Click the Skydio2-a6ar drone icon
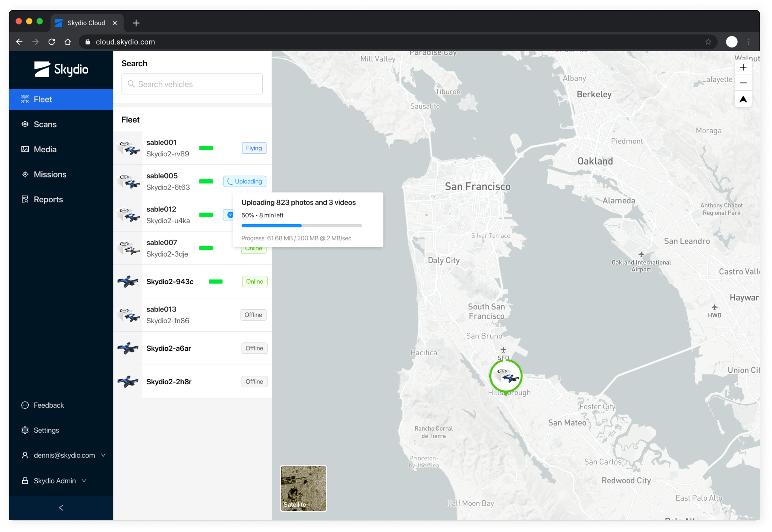 pos(128,348)
